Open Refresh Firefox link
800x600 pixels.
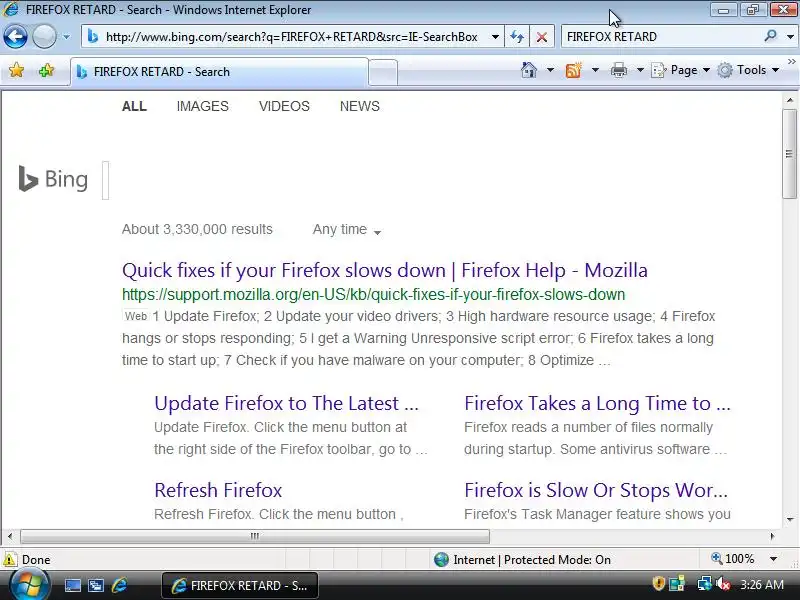point(218,490)
